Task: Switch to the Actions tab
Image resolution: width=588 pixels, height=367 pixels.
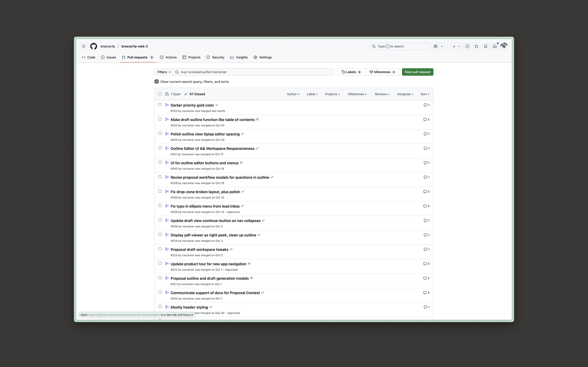Action: pos(168,57)
